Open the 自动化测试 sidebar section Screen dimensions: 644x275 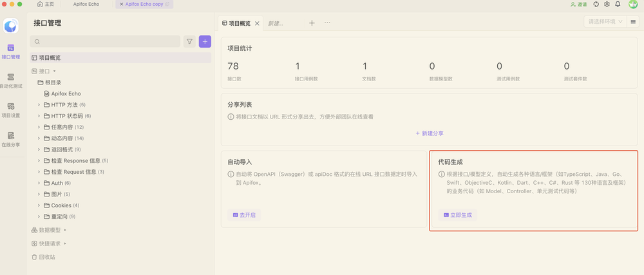pyautogui.click(x=11, y=81)
